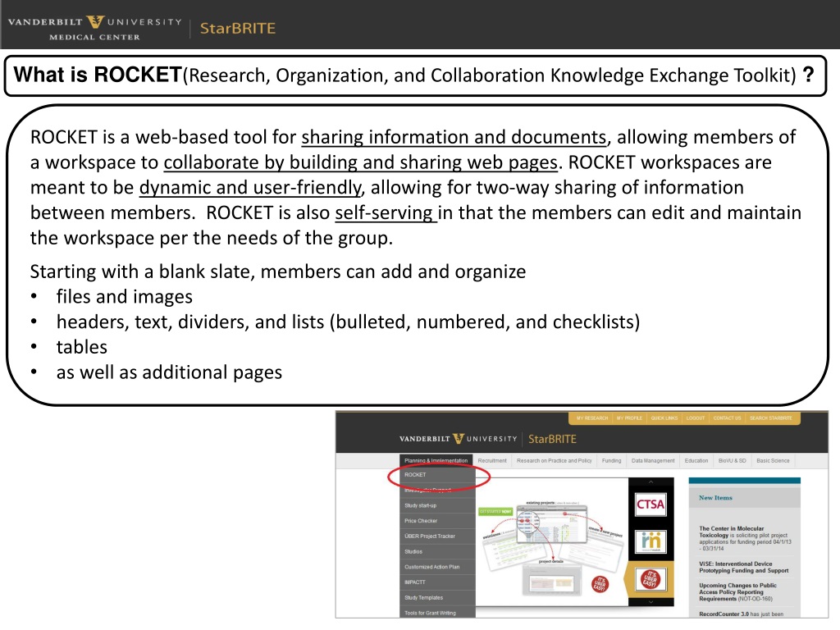The width and height of the screenshot is (840, 630).
Task: Click the carousel up arrow above CTSA
Action: click(651, 482)
